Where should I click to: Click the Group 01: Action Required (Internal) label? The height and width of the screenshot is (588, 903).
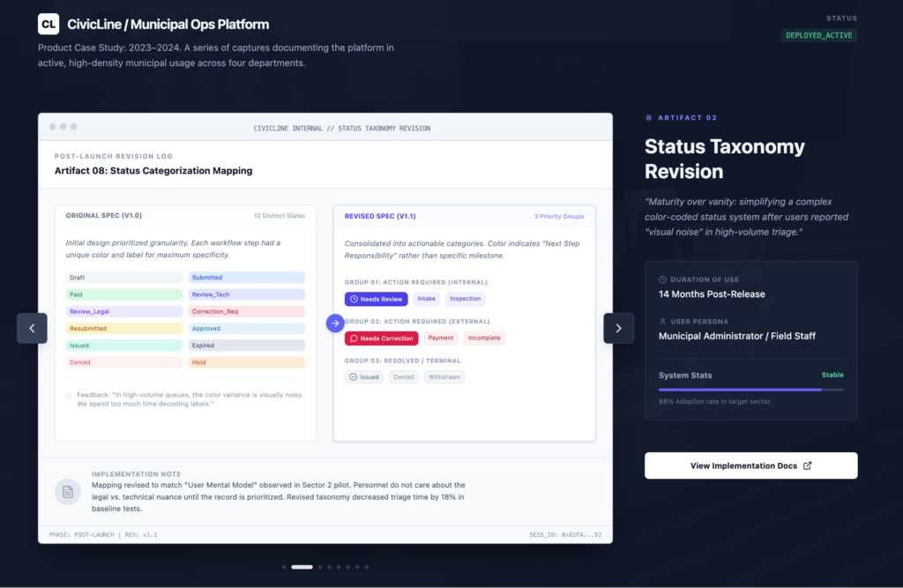tap(416, 282)
